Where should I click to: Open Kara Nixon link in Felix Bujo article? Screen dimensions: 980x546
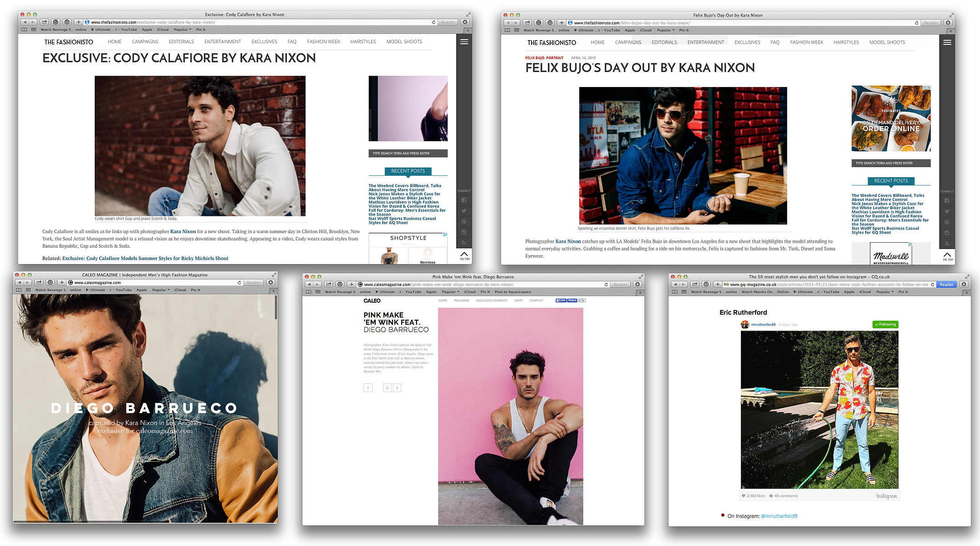click(x=568, y=241)
